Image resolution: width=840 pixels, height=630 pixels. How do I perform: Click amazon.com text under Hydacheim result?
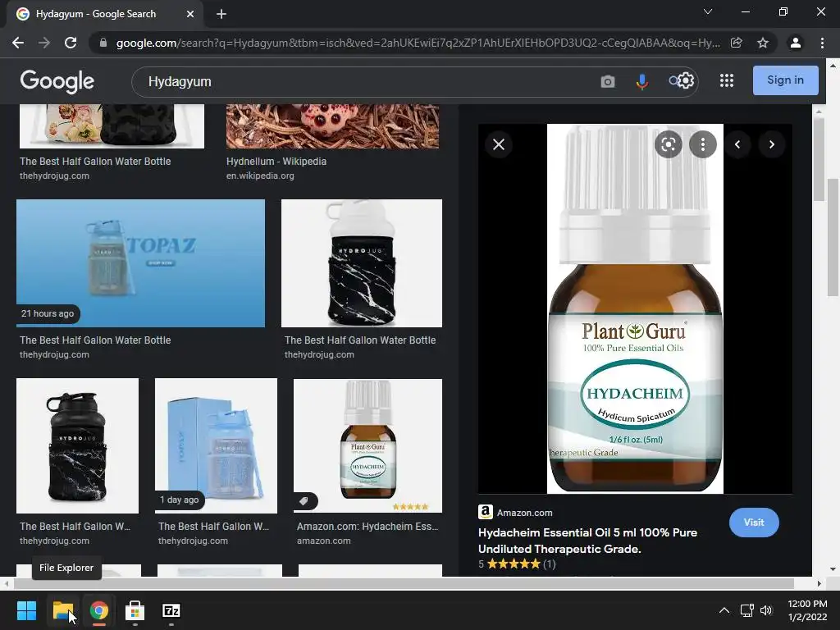click(x=323, y=541)
